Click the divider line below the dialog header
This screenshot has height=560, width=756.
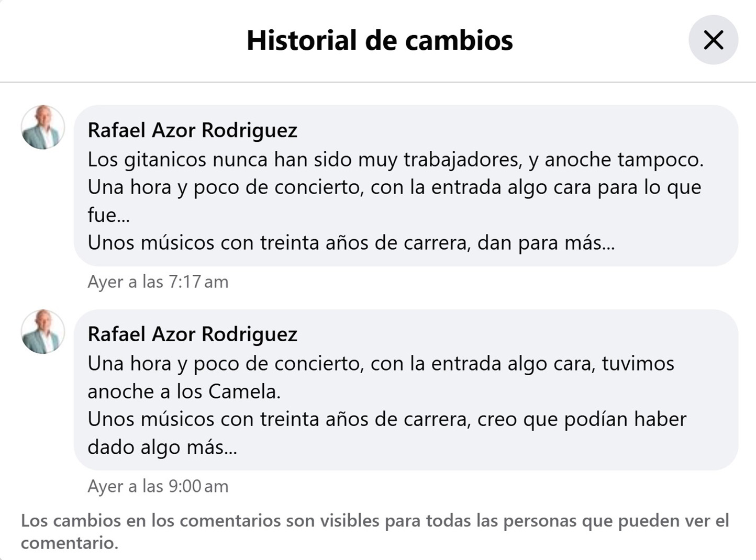click(x=378, y=82)
